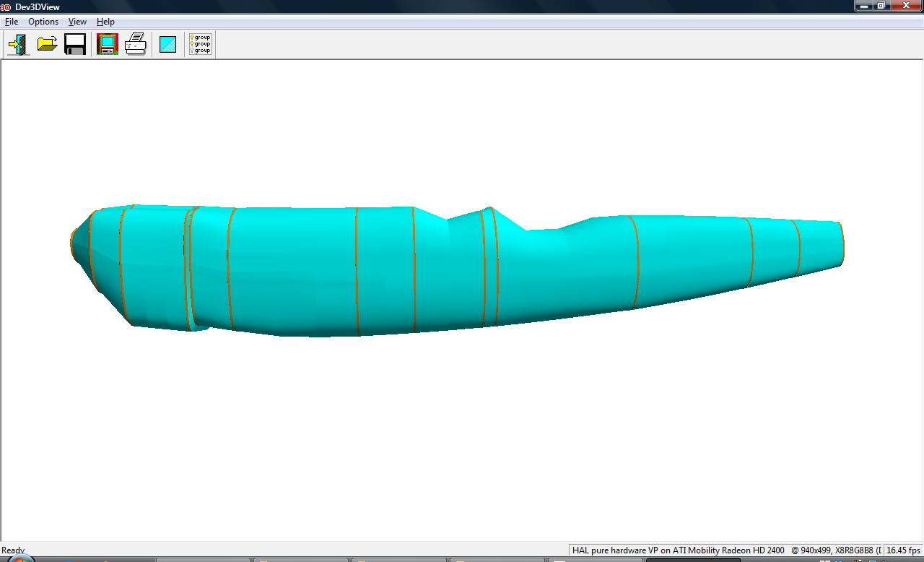This screenshot has height=562, width=924.
Task: Print the view using the printer icon
Action: tap(136, 44)
